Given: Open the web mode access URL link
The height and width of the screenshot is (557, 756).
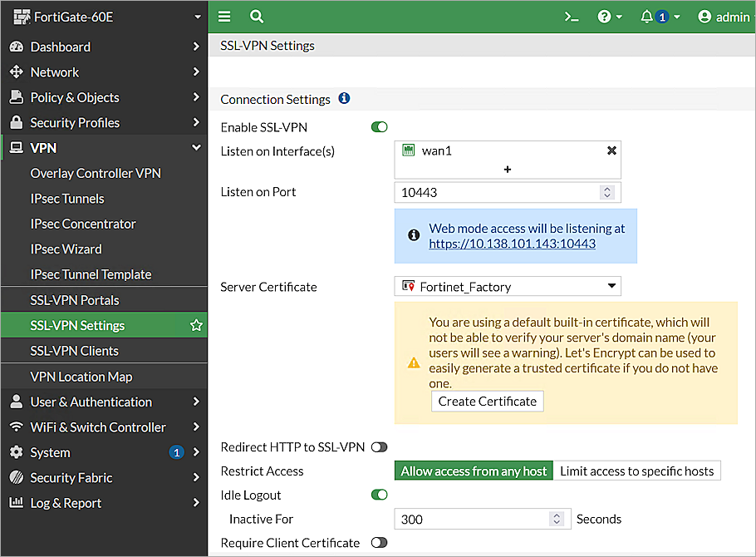Looking at the screenshot, I should (x=512, y=244).
